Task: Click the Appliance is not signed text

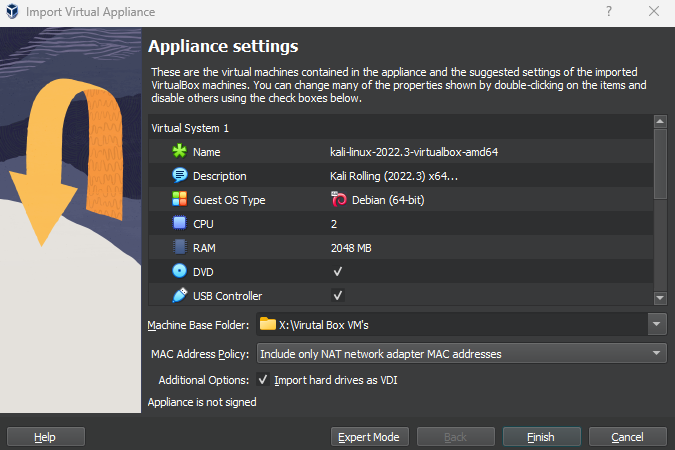Action: click(202, 402)
